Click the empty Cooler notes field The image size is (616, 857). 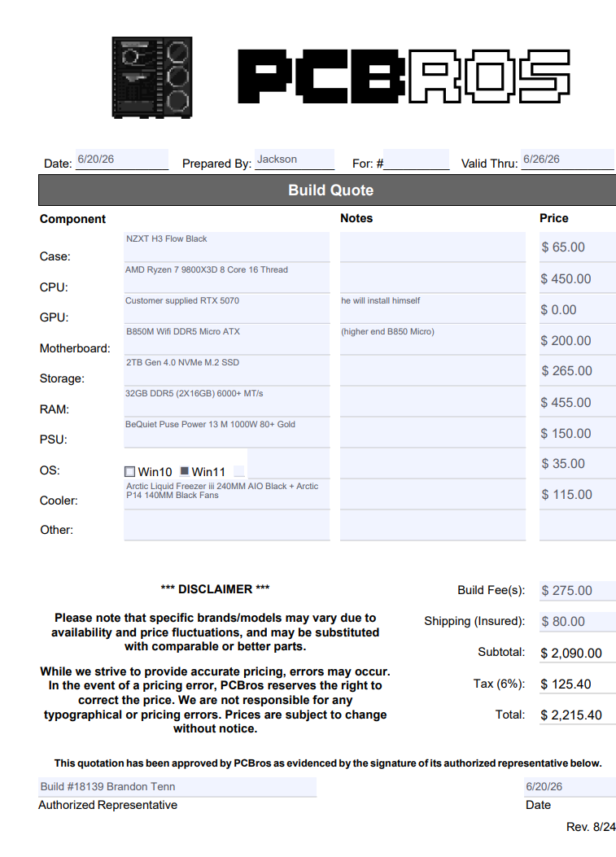click(433, 494)
